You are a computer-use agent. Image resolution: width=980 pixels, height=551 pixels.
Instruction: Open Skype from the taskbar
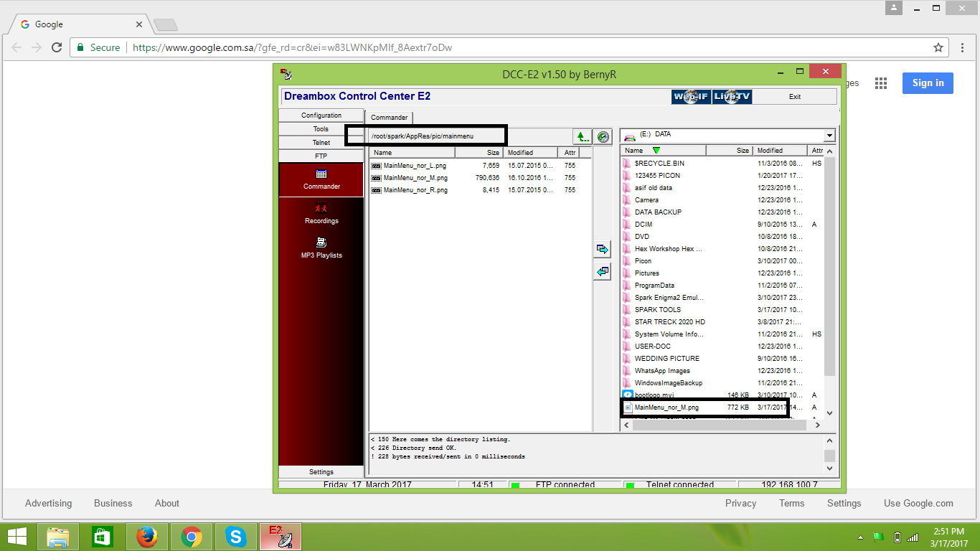(x=236, y=537)
